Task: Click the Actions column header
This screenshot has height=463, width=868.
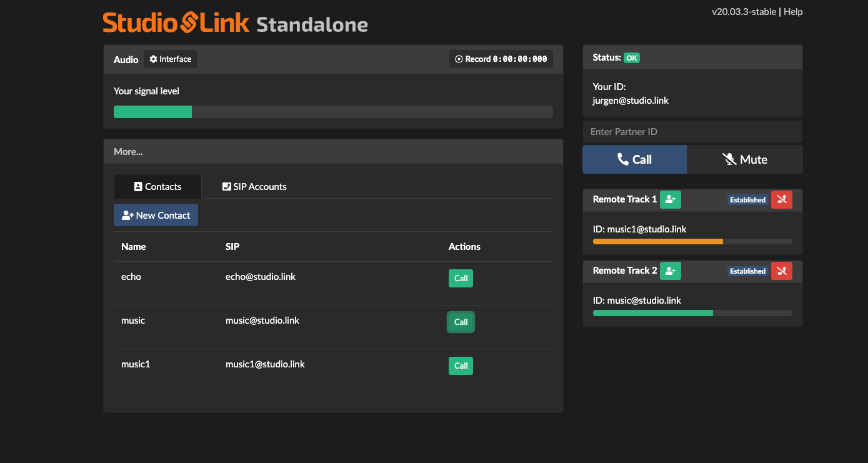Action: tap(464, 247)
